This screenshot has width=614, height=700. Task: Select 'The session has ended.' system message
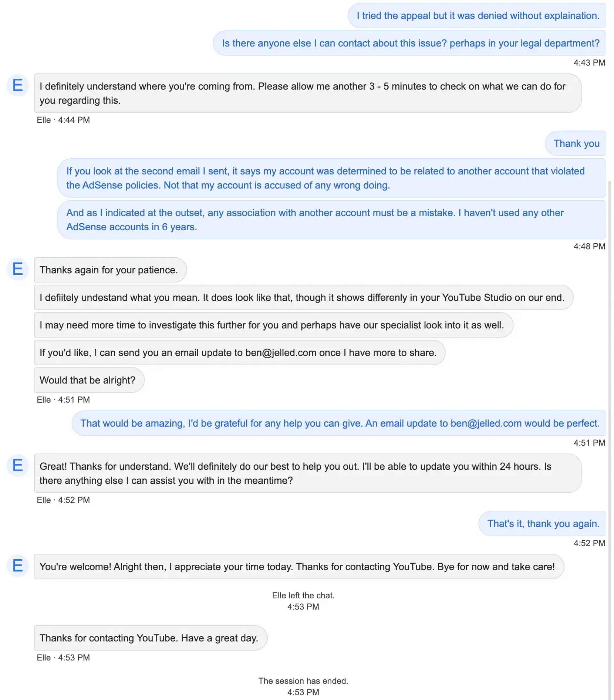303,681
